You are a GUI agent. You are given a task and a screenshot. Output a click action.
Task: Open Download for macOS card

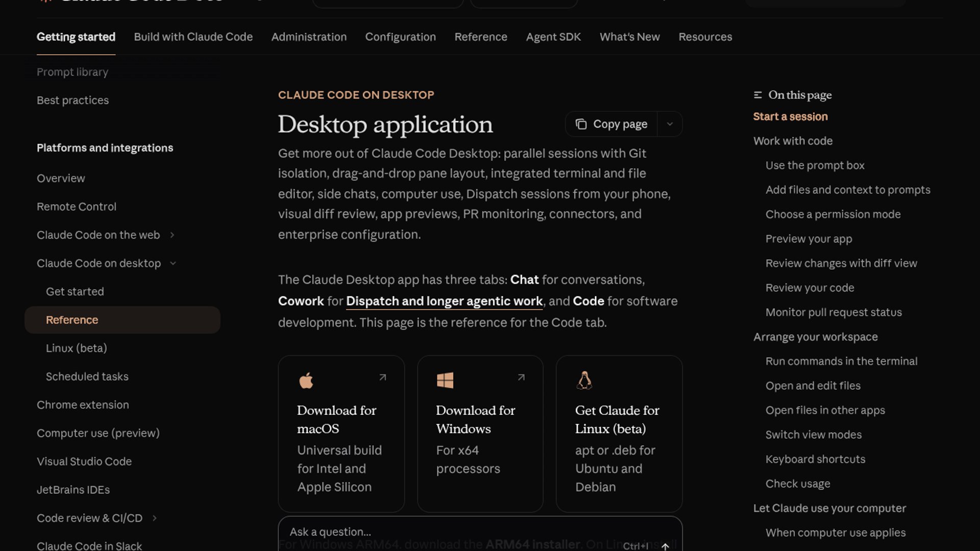pyautogui.click(x=341, y=434)
